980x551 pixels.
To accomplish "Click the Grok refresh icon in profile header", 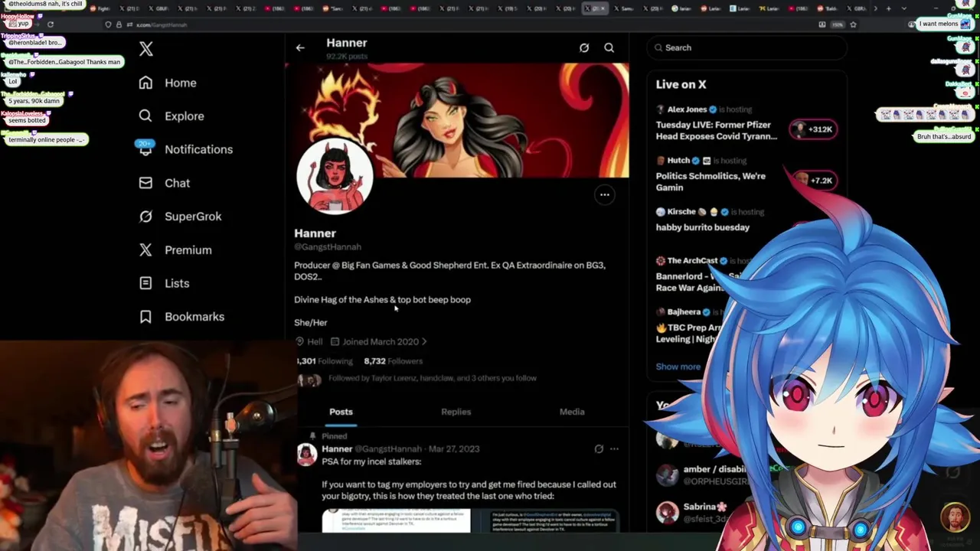I will 584,47.
